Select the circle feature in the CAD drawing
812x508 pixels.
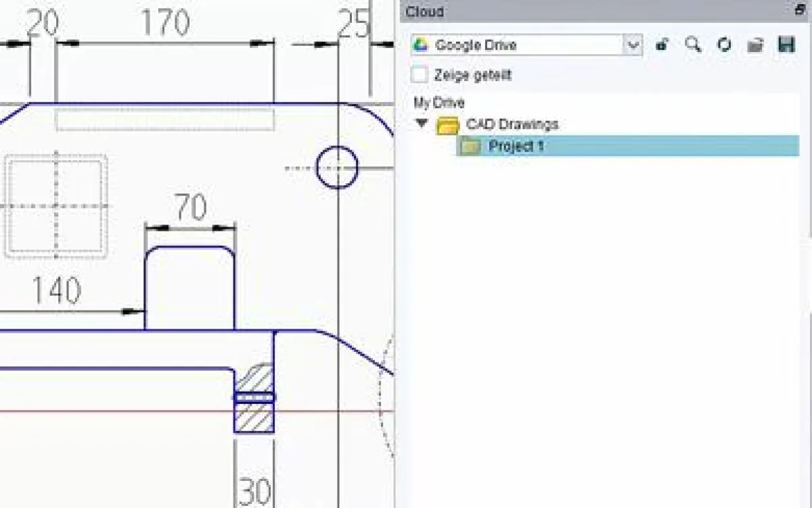tap(336, 166)
